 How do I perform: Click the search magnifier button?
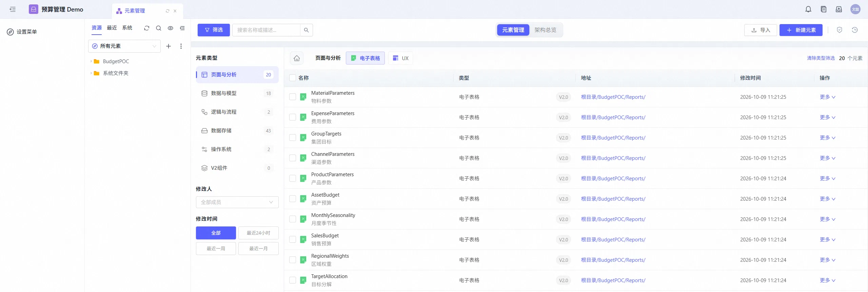(x=307, y=30)
